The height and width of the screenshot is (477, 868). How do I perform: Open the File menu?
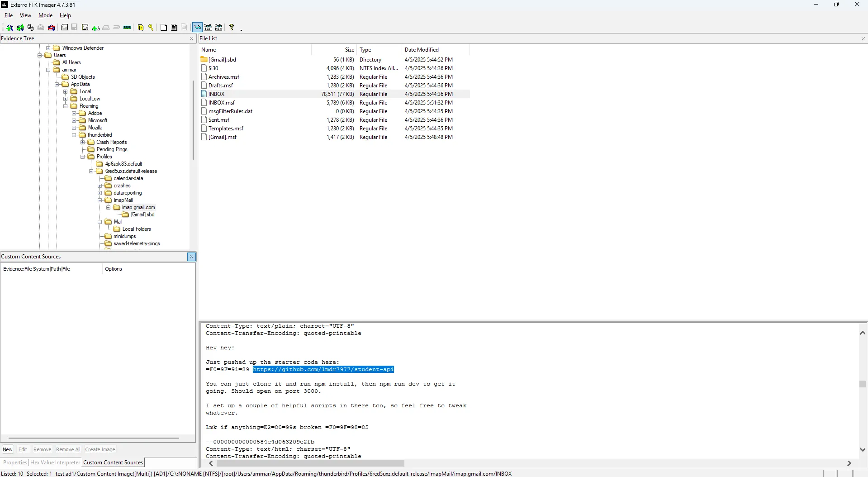coord(9,15)
